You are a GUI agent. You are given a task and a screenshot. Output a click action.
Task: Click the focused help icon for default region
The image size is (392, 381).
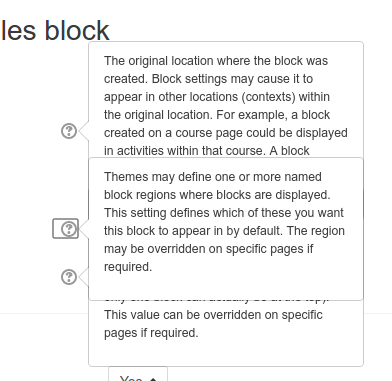pos(66,229)
